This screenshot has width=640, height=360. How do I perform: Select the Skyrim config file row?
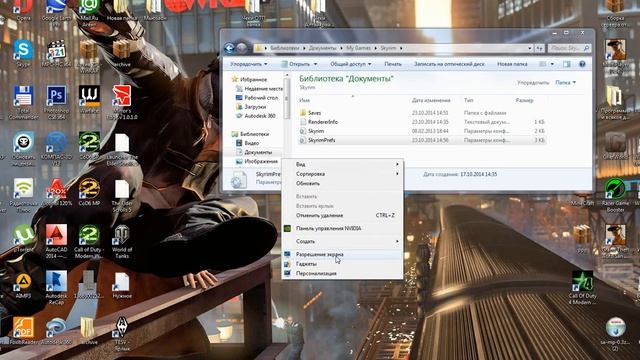click(422, 131)
